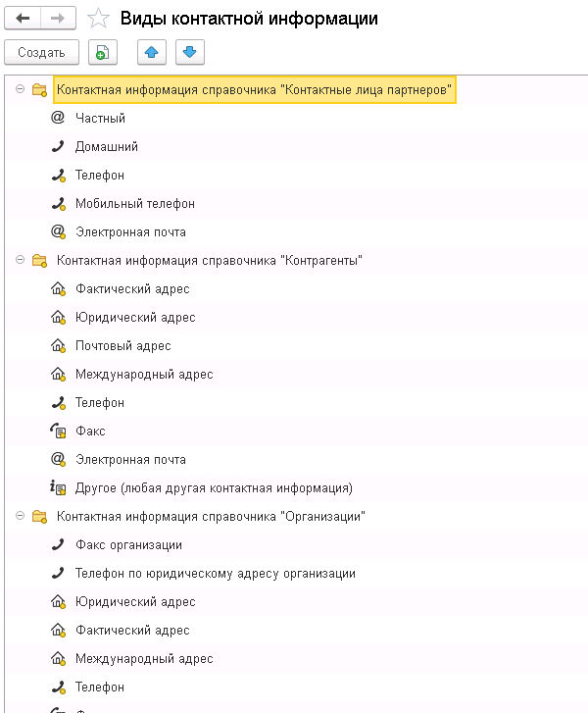588x713 pixels.
Task: Click the Частный email icon
Action: click(x=58, y=118)
